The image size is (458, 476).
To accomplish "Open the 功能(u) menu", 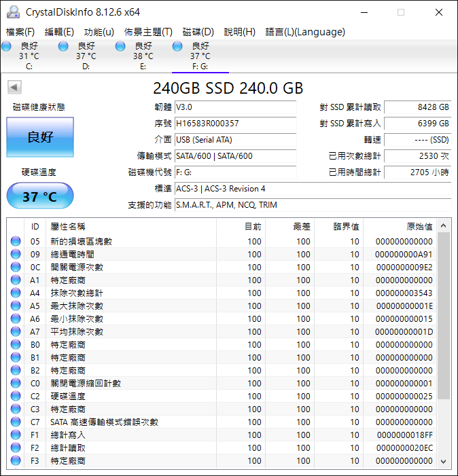I will point(99,32).
